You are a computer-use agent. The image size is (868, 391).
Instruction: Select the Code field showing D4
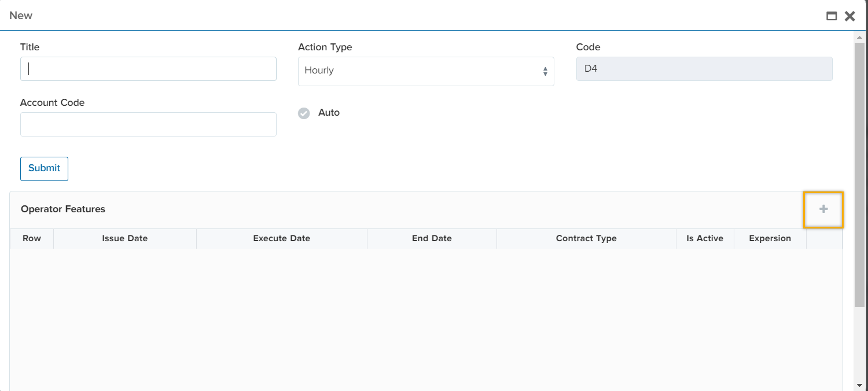[704, 69]
